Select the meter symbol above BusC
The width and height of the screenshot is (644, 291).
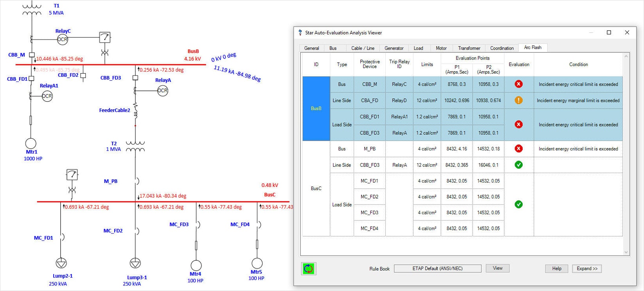[x=72, y=175]
